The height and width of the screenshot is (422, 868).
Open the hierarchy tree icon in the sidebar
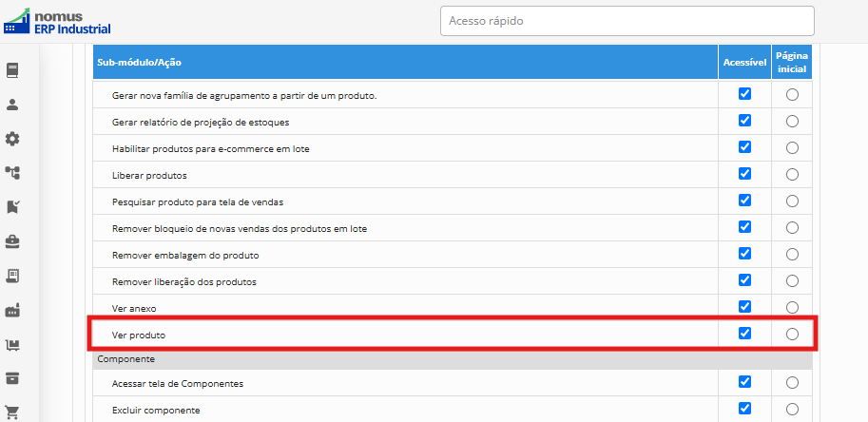(12, 173)
